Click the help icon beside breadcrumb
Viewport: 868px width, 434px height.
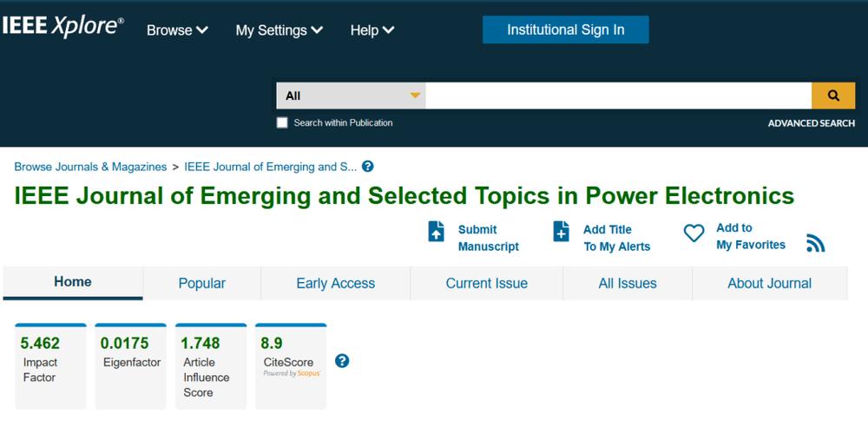[x=367, y=166]
